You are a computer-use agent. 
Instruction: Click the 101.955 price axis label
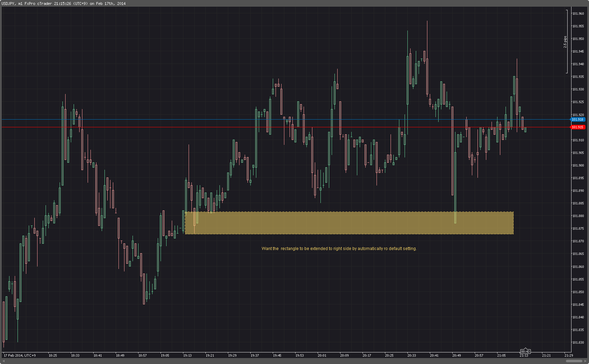click(578, 26)
